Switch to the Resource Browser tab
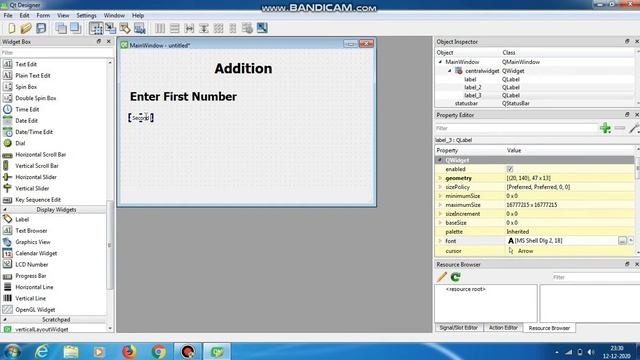The height and width of the screenshot is (360, 640). click(549, 328)
